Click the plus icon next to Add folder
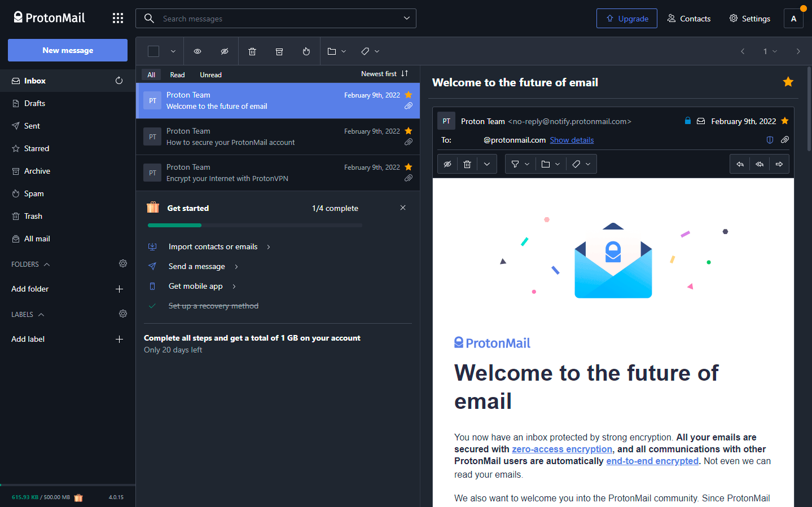This screenshot has height=507, width=812. [119, 289]
